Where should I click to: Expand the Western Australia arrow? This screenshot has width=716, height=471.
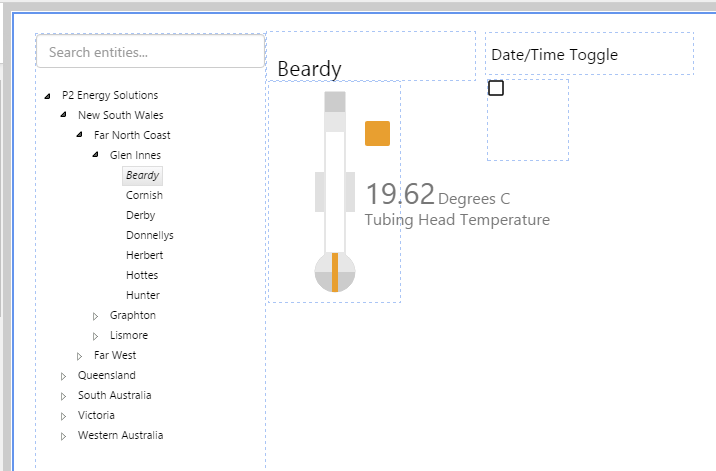click(x=64, y=436)
